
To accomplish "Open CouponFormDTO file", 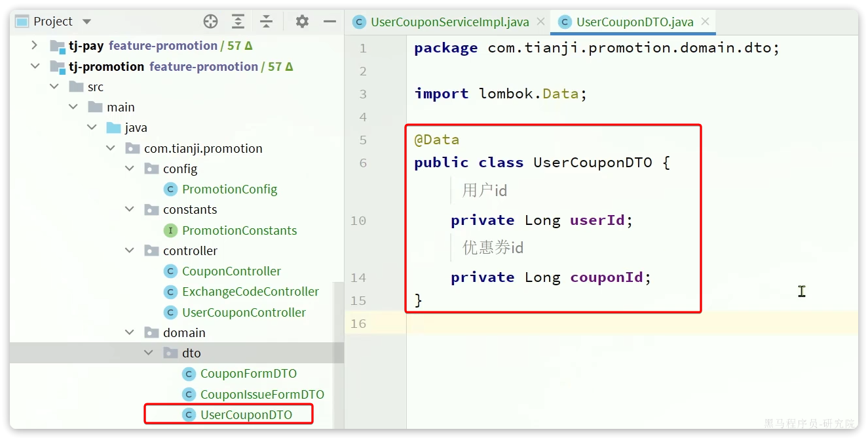I will [x=248, y=374].
